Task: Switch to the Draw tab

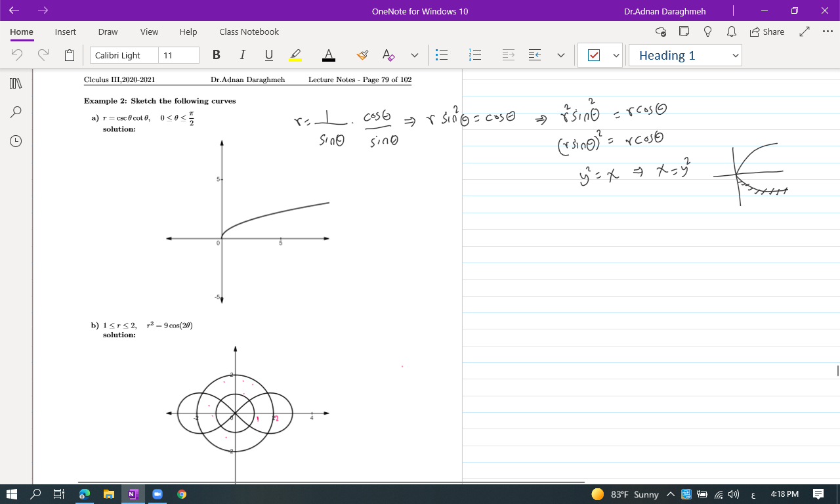Action: [x=108, y=31]
